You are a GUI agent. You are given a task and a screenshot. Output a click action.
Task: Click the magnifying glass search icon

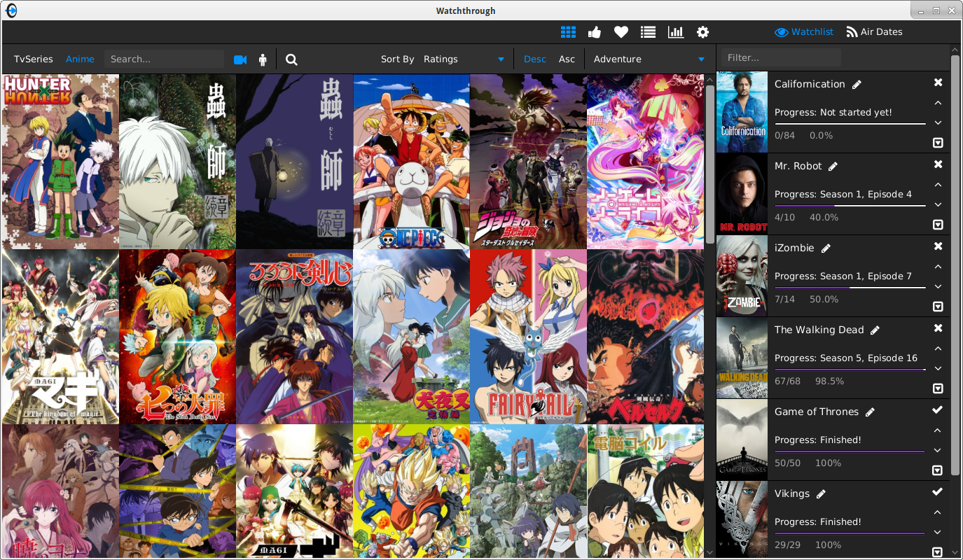291,59
